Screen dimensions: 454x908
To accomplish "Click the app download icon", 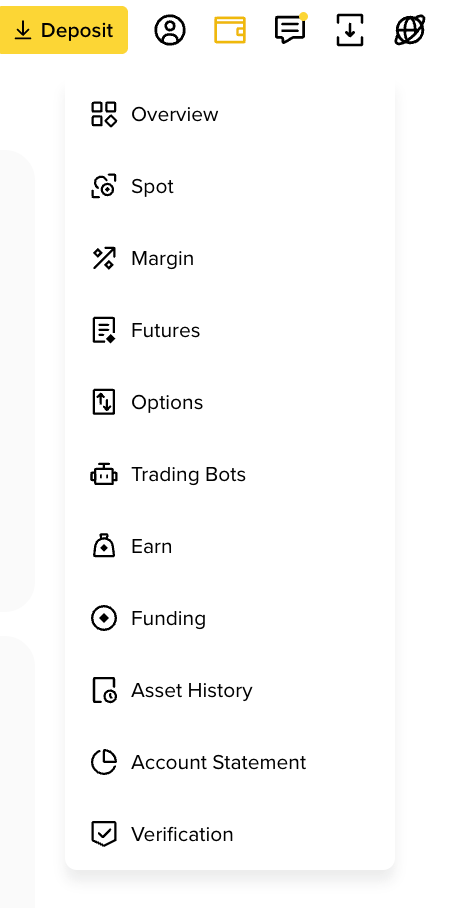I will click(350, 30).
